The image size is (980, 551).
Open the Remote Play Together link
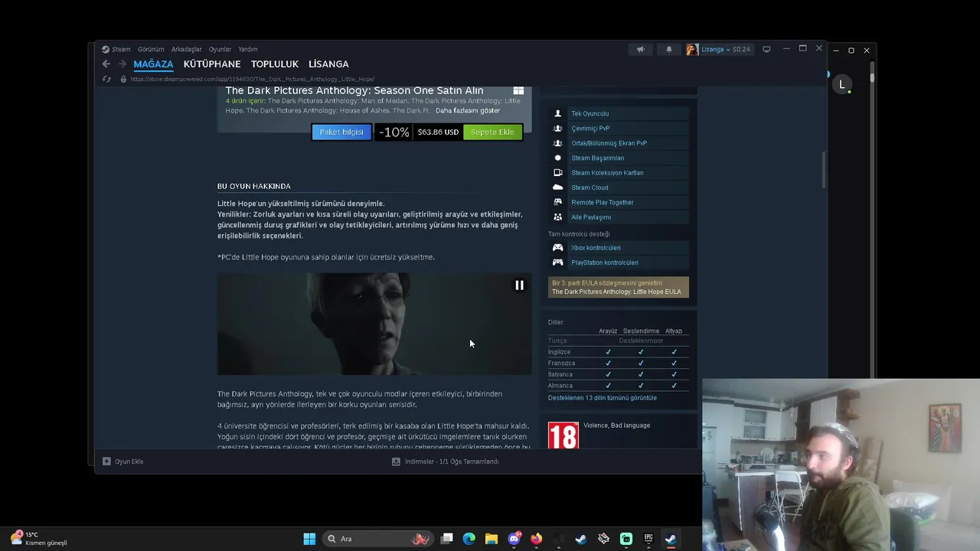click(603, 203)
